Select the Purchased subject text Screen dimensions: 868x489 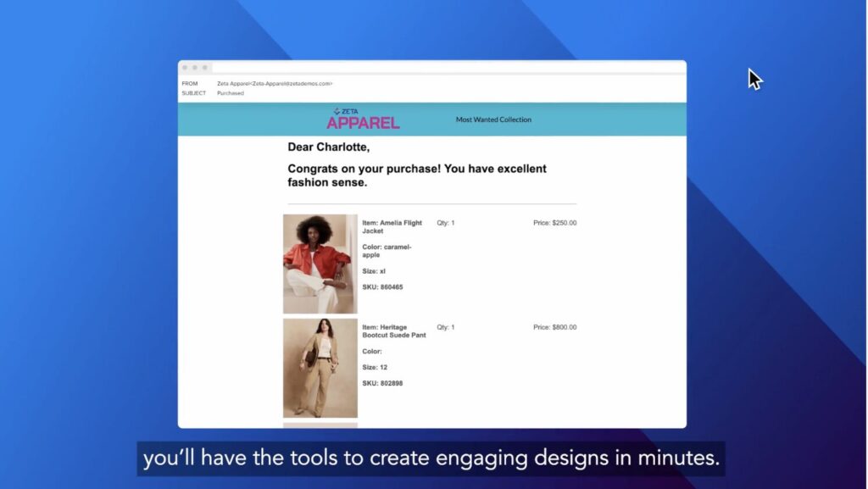coord(229,93)
